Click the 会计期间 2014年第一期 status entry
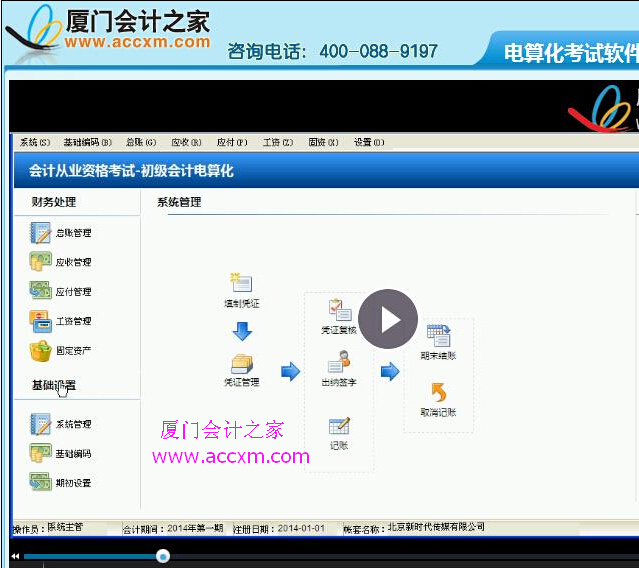Viewport: 639px width, 568px height. coord(173,528)
